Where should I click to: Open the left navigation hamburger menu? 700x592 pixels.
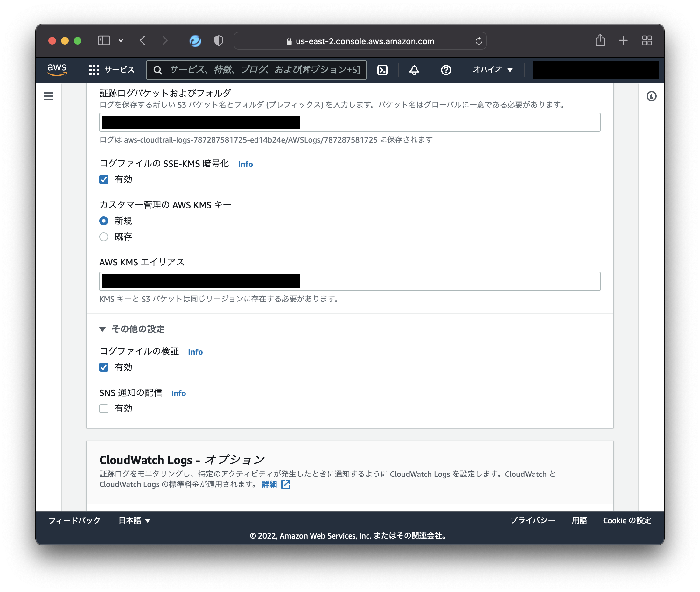48,96
